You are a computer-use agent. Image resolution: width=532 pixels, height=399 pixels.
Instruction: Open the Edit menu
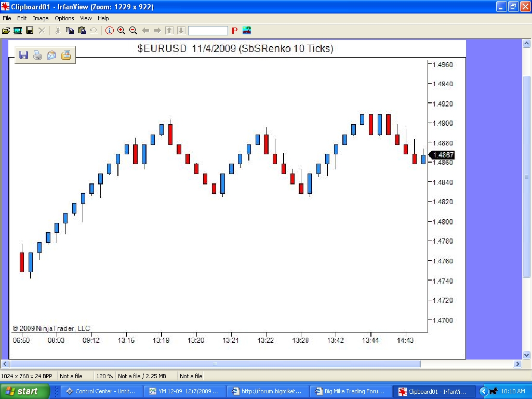coord(22,18)
